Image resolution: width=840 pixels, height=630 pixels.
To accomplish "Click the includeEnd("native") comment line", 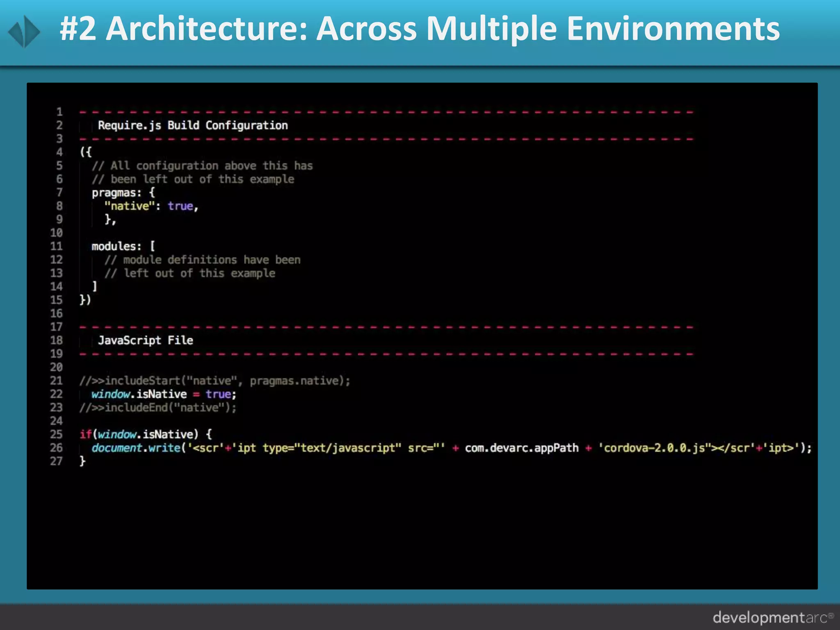I will [158, 408].
